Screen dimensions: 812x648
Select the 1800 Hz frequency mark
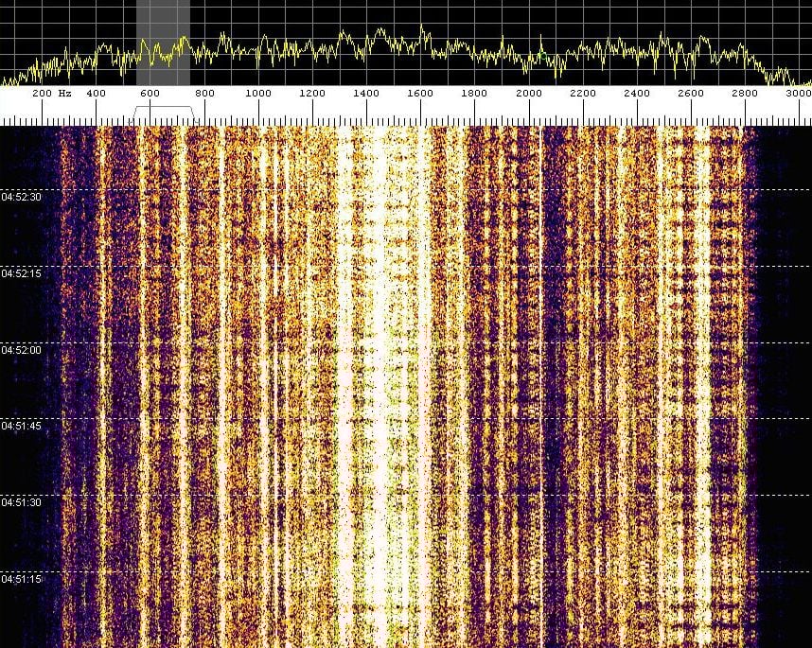474,93
